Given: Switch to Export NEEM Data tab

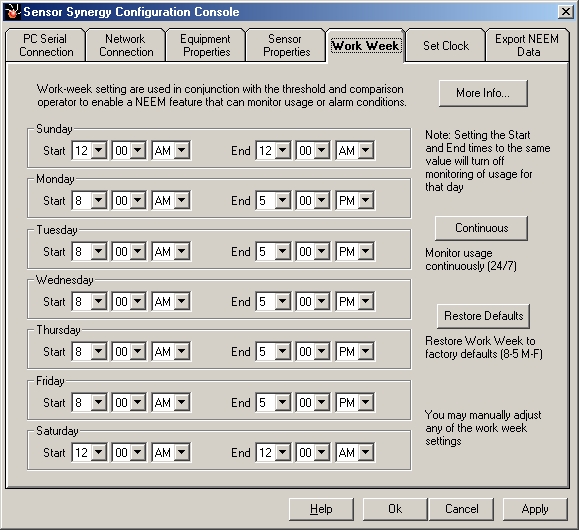Looking at the screenshot, I should 527,45.
